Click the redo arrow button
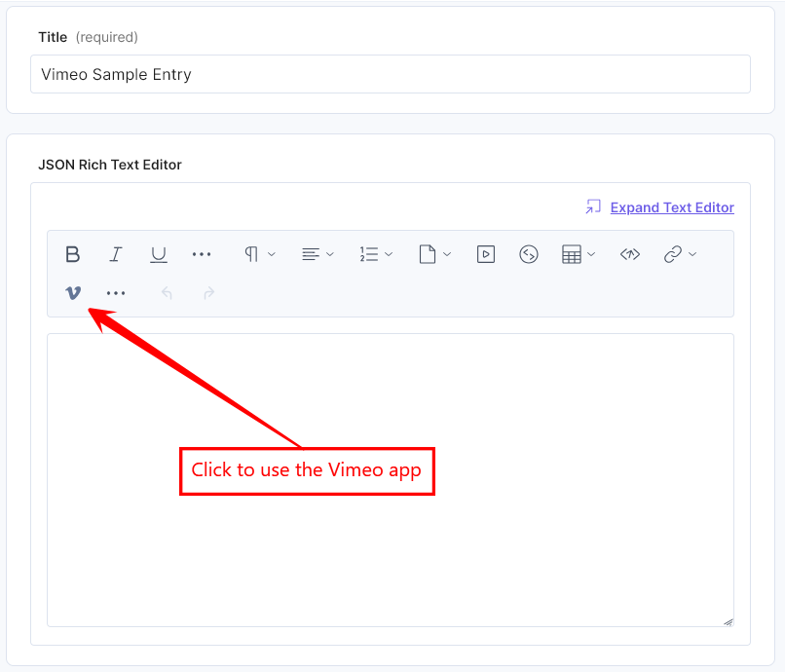The width and height of the screenshot is (785, 672). coord(209,293)
